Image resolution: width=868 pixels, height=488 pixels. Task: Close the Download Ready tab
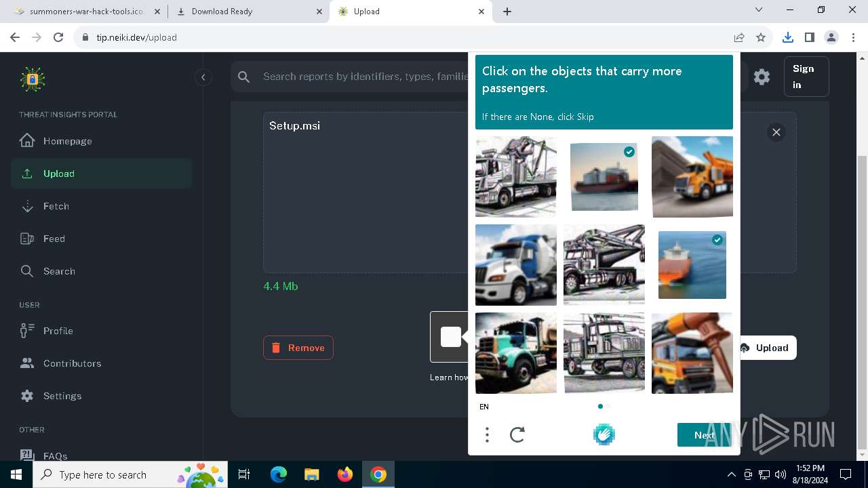pyautogui.click(x=320, y=12)
